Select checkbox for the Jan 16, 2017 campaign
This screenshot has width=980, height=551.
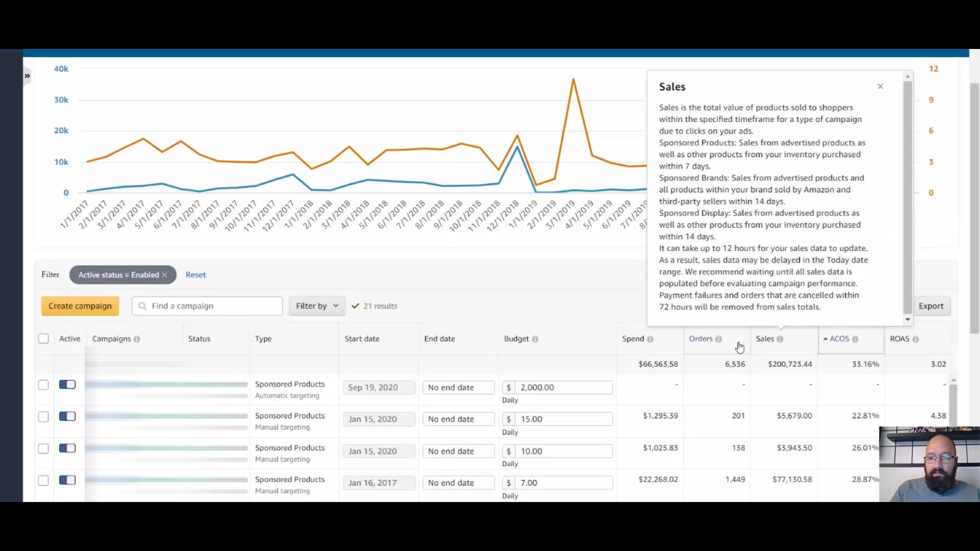point(43,481)
